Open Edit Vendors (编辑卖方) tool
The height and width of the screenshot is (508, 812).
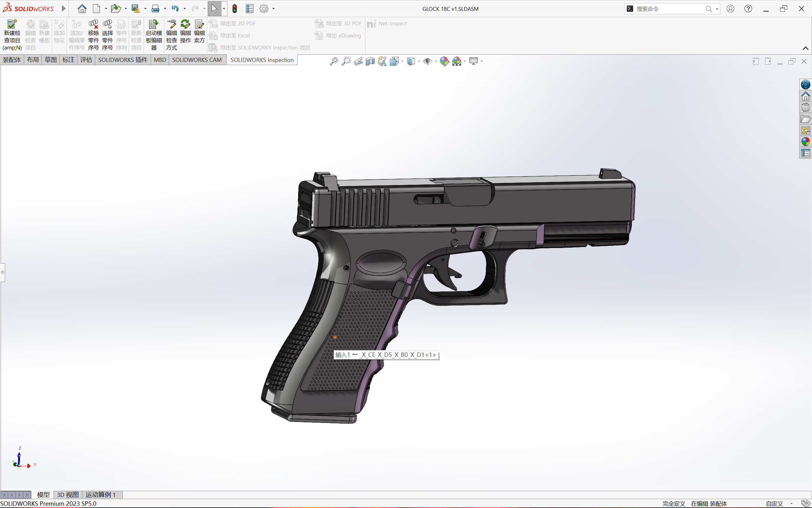pyautogui.click(x=199, y=31)
